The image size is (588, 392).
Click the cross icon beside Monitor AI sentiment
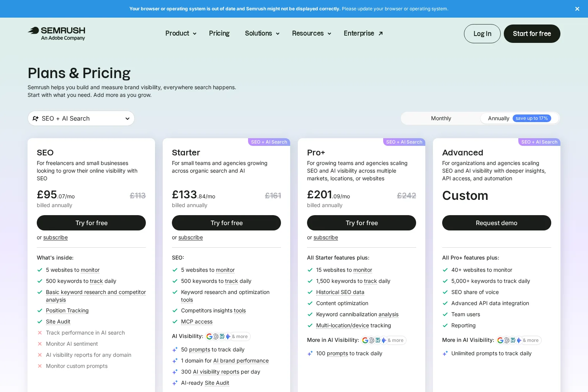(x=40, y=344)
